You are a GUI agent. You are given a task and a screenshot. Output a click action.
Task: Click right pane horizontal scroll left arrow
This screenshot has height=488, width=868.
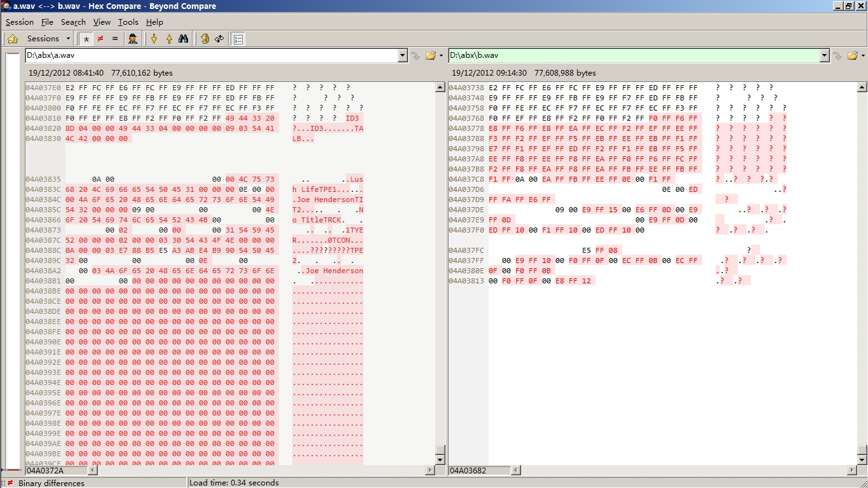[516, 470]
